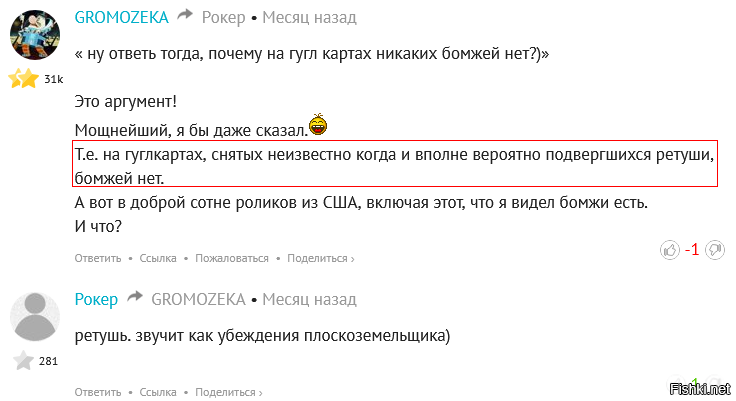Click the reply arrow icon next to Рокер username

point(135,297)
